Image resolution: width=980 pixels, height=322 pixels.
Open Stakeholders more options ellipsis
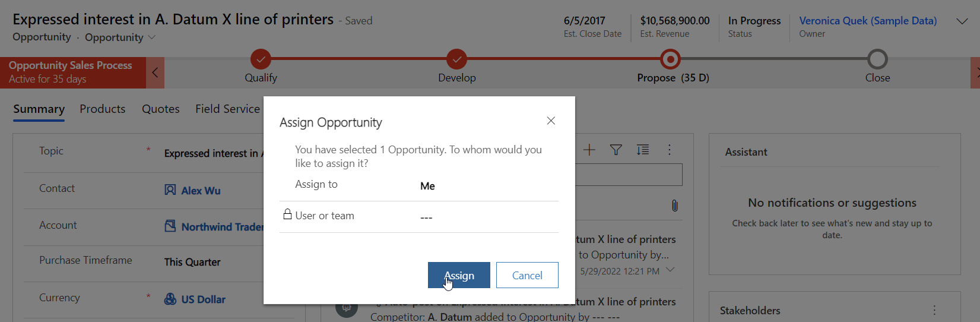934,310
